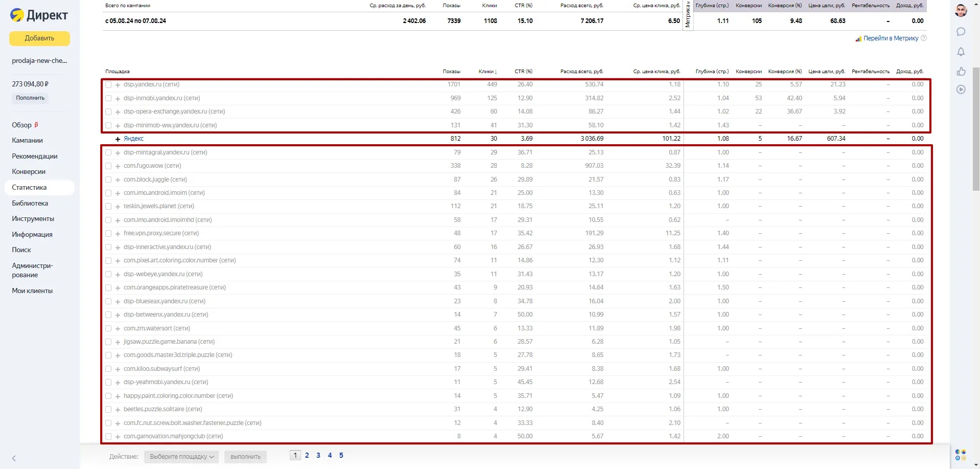The height and width of the screenshot is (469, 980).
Task: Select the com.fugo.wow placement checkbox
Action: [108, 166]
